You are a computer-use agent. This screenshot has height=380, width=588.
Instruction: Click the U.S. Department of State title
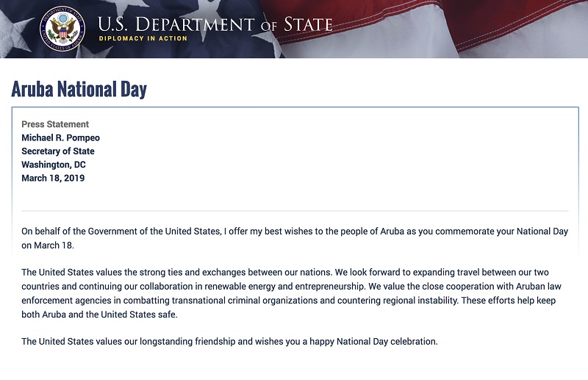pyautogui.click(x=215, y=24)
